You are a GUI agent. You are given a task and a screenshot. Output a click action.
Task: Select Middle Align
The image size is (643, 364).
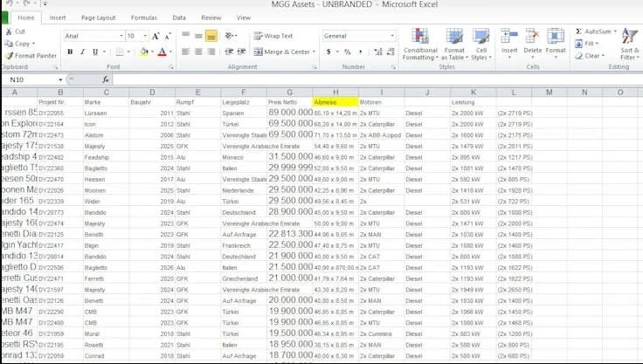[x=198, y=36]
